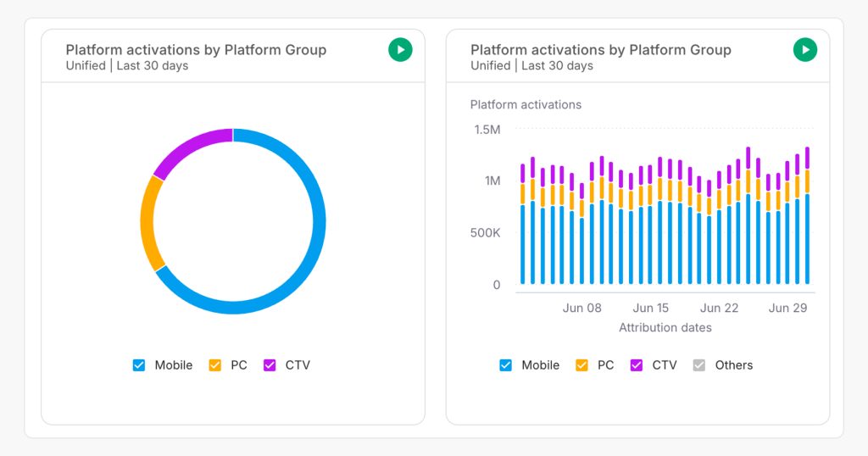Click 'Unified | Last 30 days' on donut card
The height and width of the screenshot is (456, 868).
click(127, 66)
